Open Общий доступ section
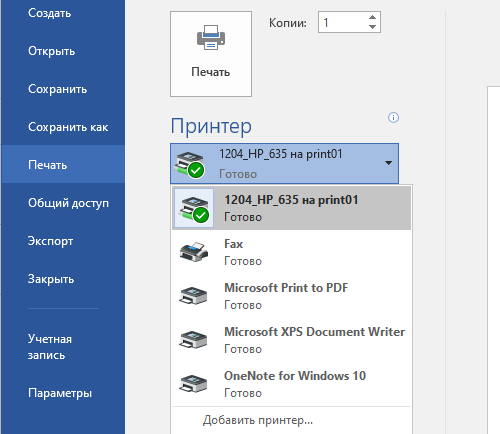The height and width of the screenshot is (434, 500). 68,203
